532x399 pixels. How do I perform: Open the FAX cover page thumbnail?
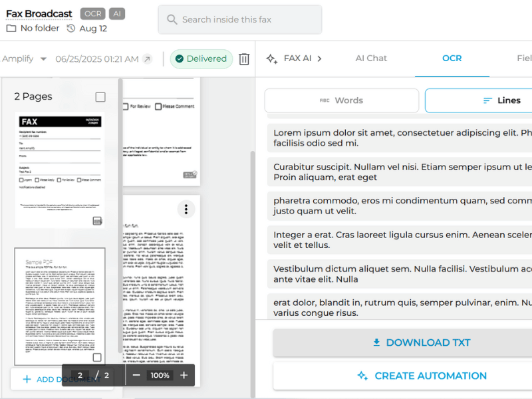(60, 170)
